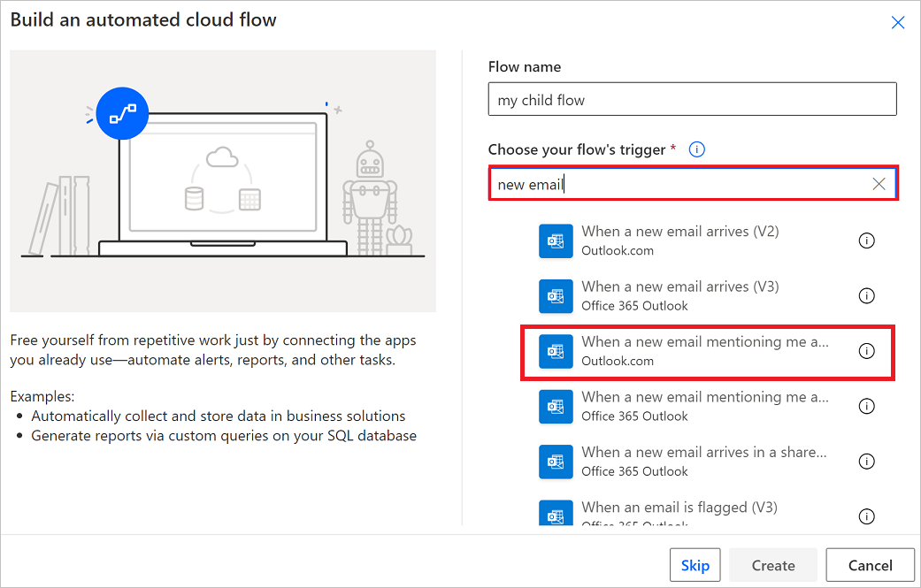Viewport: 921px width, 588px height.
Task: Click the Office 365 Outlook icon for 'When a new email arrives (V3)'
Action: coord(556,295)
